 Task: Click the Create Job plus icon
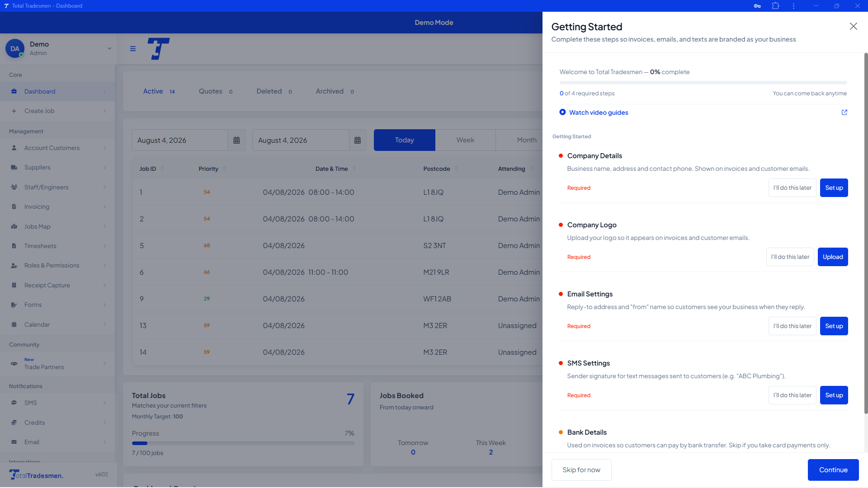pyautogui.click(x=14, y=111)
